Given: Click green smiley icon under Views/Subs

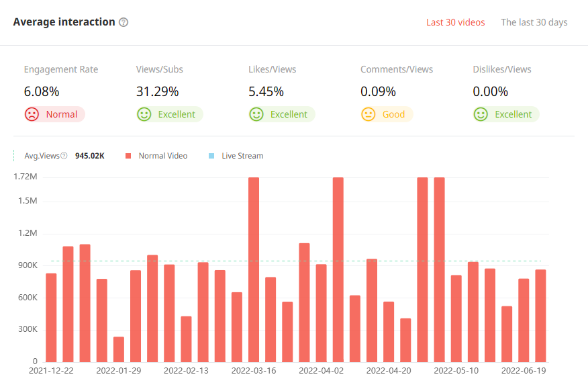Looking at the screenshot, I should [144, 114].
